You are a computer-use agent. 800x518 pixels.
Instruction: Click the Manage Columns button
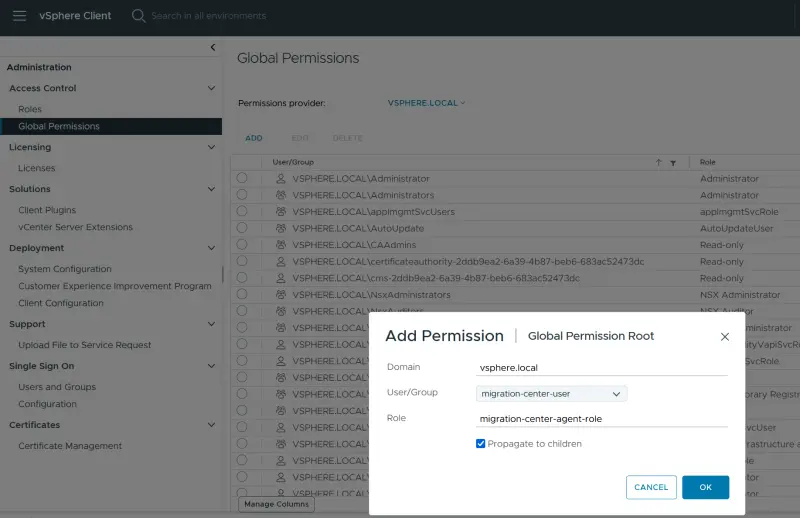[x=277, y=504]
